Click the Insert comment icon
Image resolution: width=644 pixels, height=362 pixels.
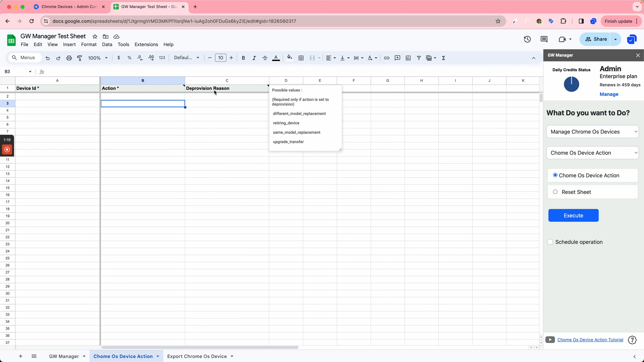click(397, 58)
